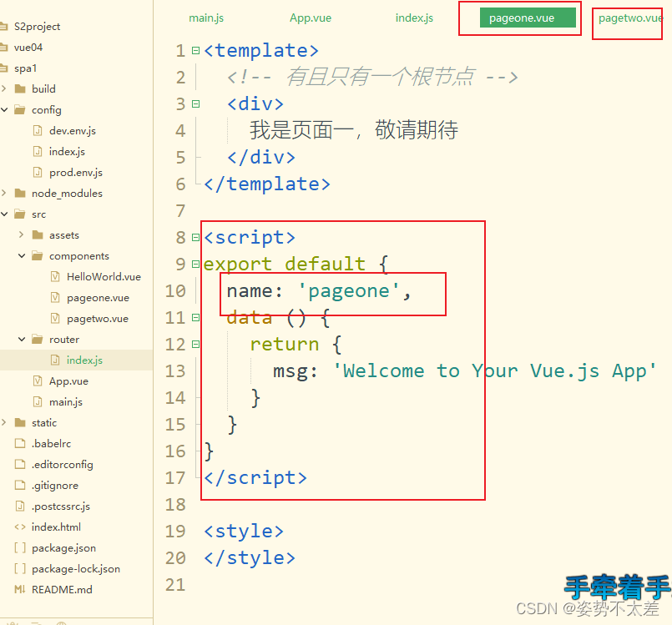672x625 pixels.
Task: Click the node_modules folder icon
Action: tap(20, 194)
